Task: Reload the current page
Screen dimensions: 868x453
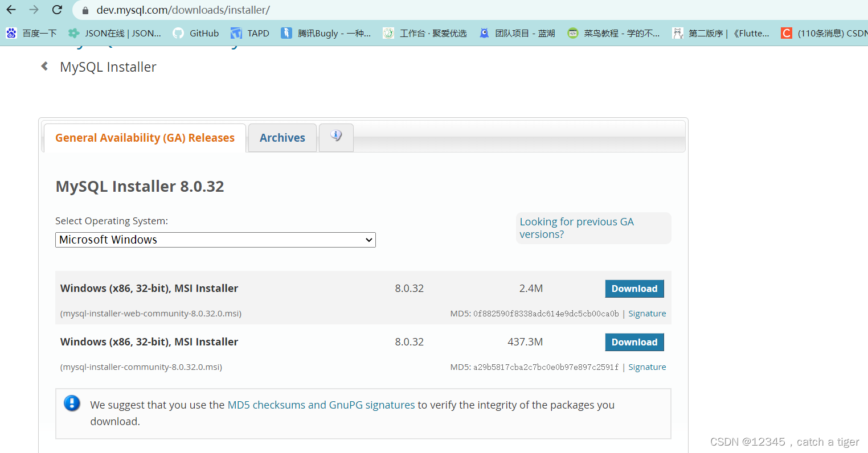Action: [56, 10]
